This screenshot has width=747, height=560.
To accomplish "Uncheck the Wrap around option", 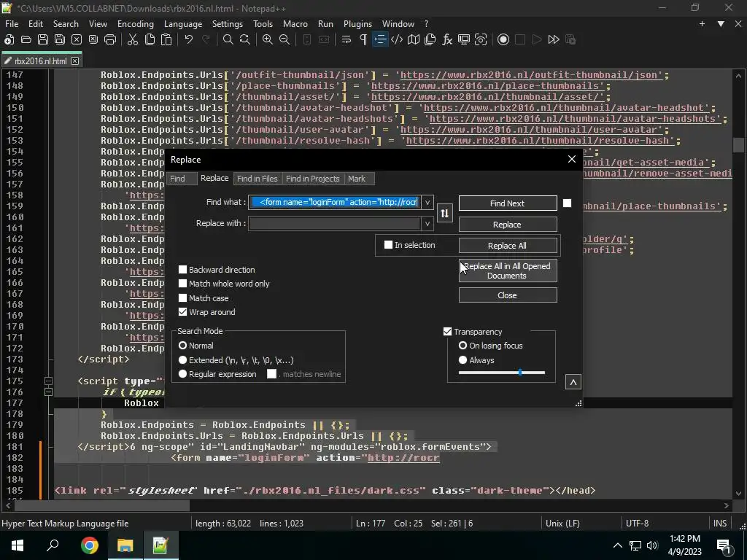I will [x=182, y=312].
